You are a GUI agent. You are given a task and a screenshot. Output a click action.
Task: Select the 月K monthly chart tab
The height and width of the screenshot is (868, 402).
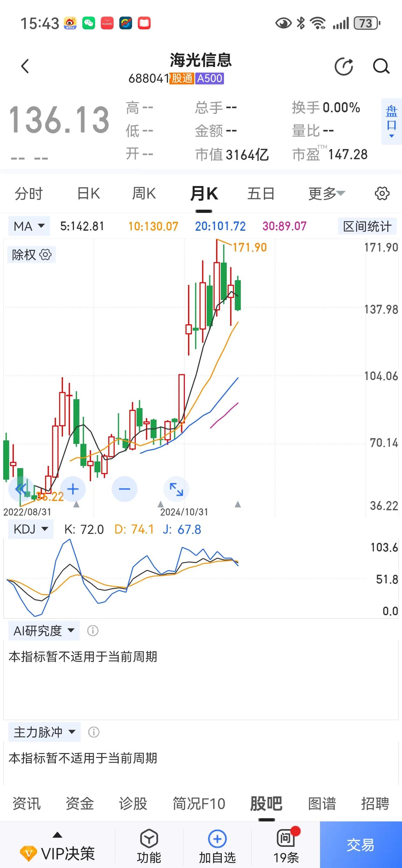click(204, 193)
